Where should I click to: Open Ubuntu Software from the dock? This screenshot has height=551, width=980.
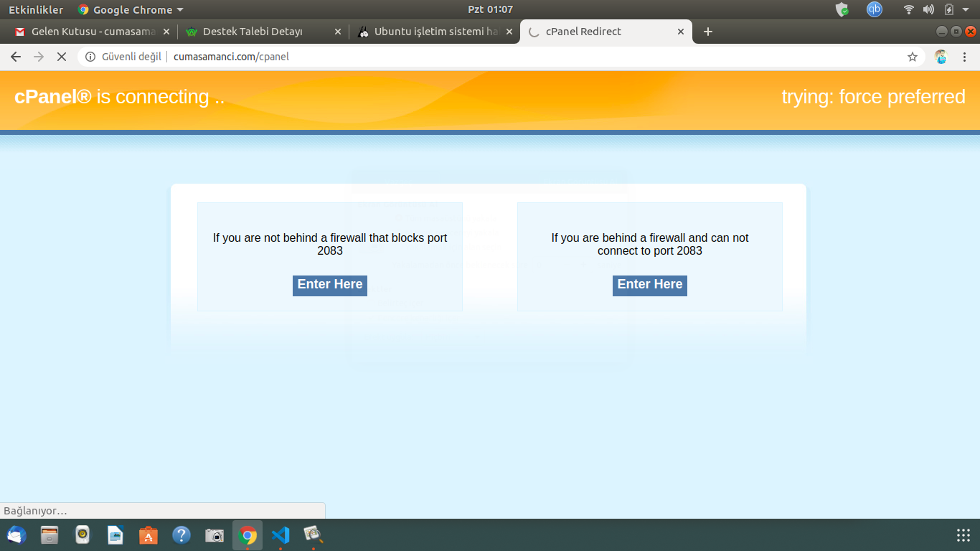[149, 535]
